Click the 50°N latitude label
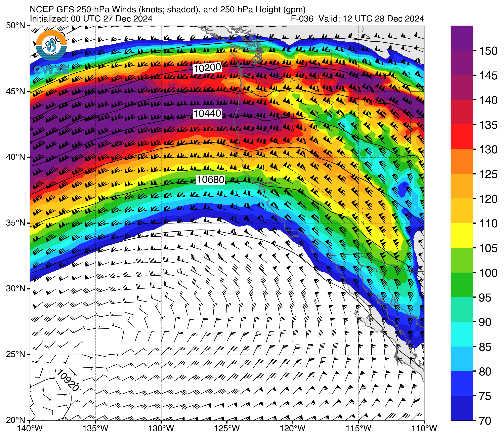 click(x=16, y=25)
